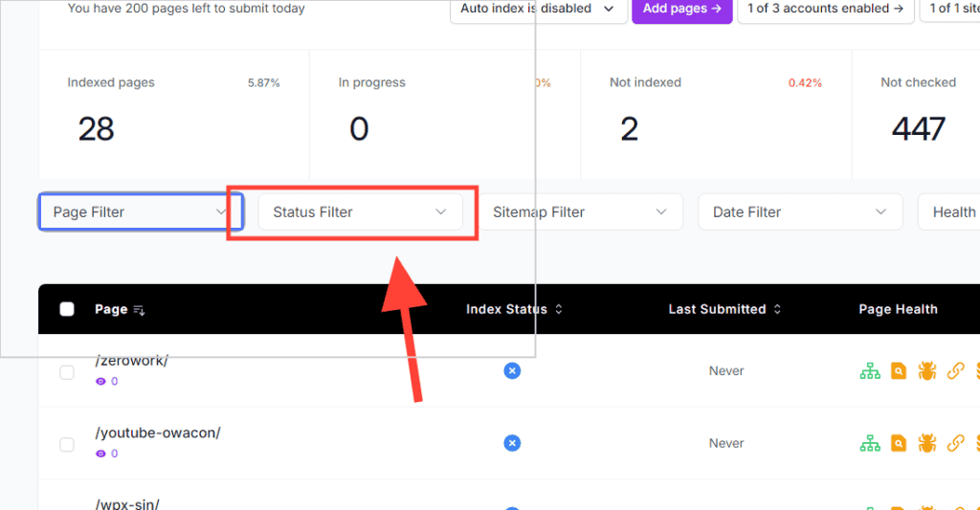Sort by Index Status column arrows
Viewport: 980px width, 510px height.
click(x=559, y=309)
